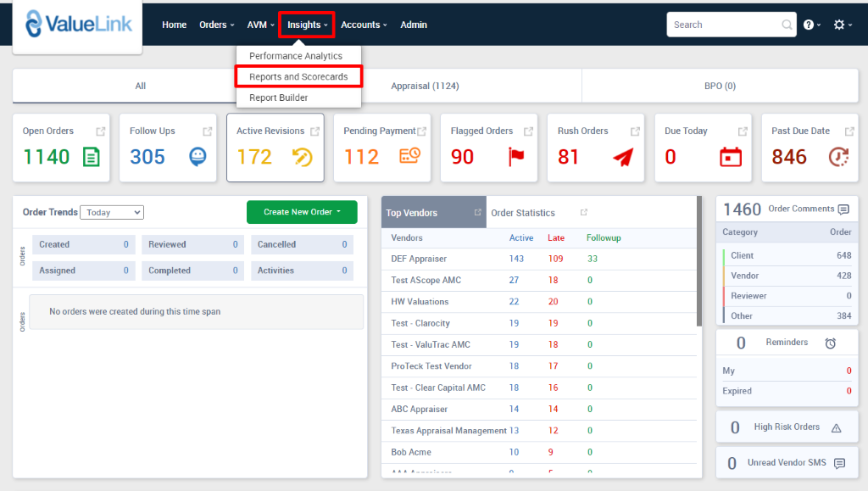Viewport: 868px width, 491px height.
Task: Open the Client comments category row
Action: 787,255
